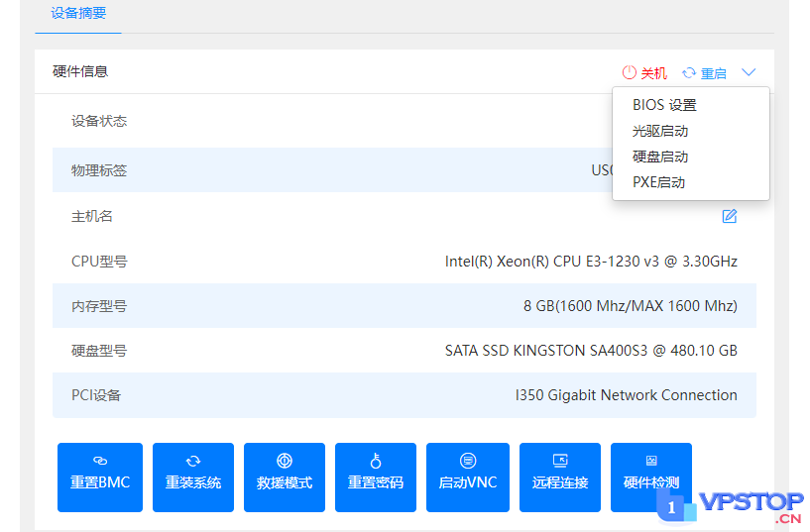Collapse the power options dropdown chevron
Image resolution: width=810 pixels, height=532 pixels.
point(749,72)
